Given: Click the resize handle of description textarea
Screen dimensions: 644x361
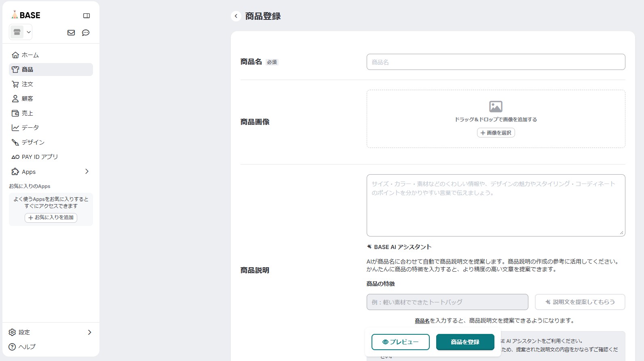Looking at the screenshot, I should click(622, 233).
